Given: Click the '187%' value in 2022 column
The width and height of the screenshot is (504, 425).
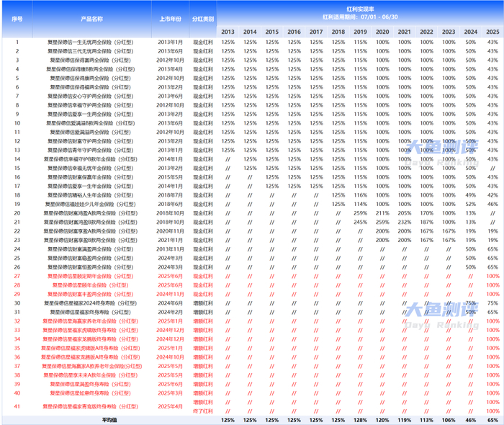Looking at the screenshot, I should 426,222.
